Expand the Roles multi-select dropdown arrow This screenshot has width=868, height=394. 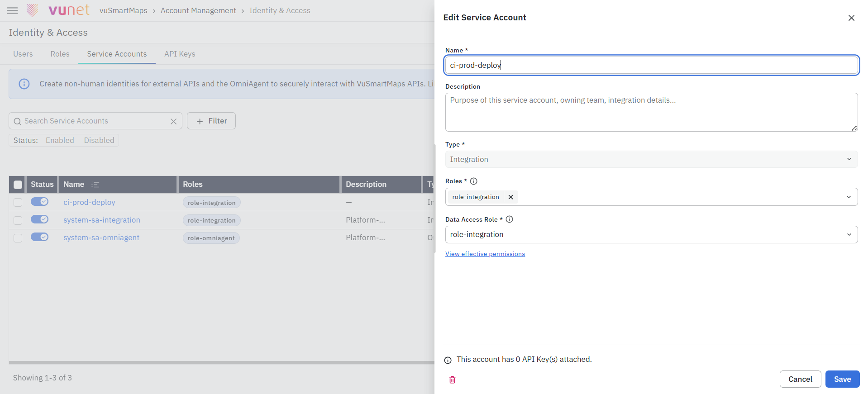tap(849, 197)
